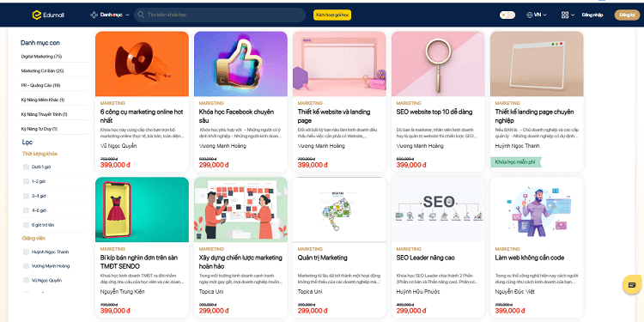
Task: Click the search magnifier icon
Action: point(141,15)
